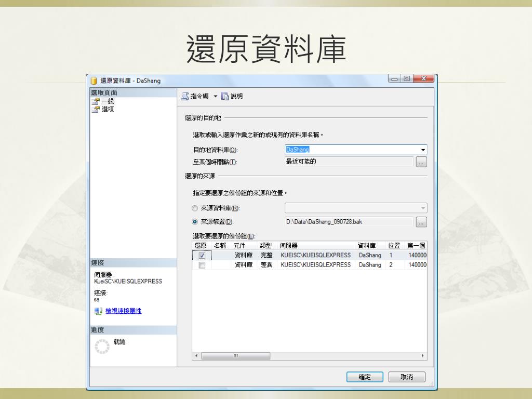The image size is (532, 399).
Task: Click the database icon in title bar
Action: pyautogui.click(x=94, y=81)
